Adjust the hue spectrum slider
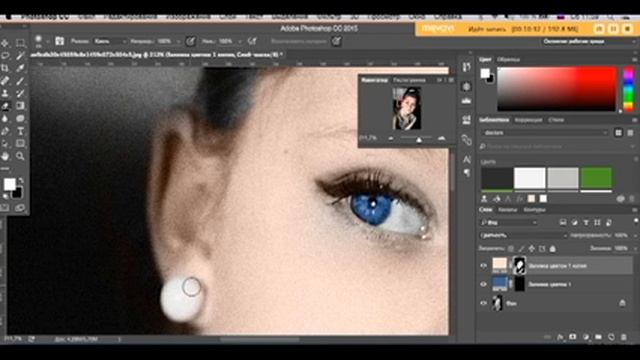The width and height of the screenshot is (640, 360). point(629,89)
